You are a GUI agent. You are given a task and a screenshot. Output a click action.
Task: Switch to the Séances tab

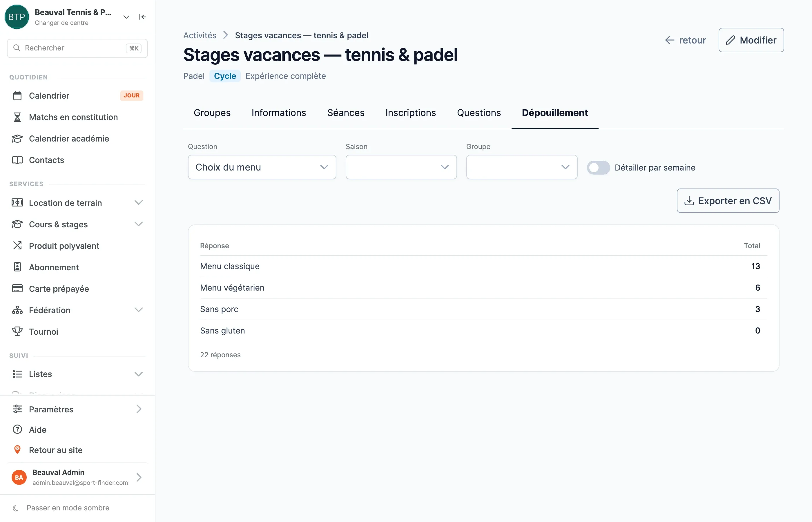346,113
